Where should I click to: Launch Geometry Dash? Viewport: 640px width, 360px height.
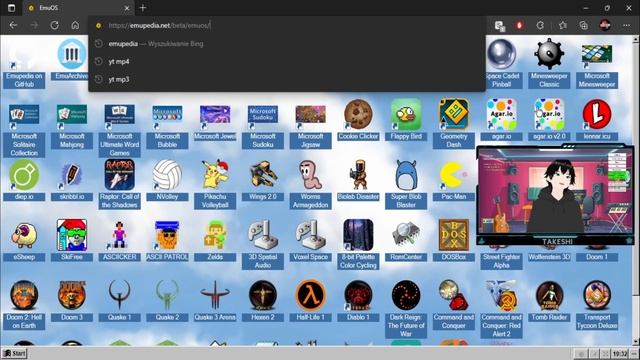point(454,124)
